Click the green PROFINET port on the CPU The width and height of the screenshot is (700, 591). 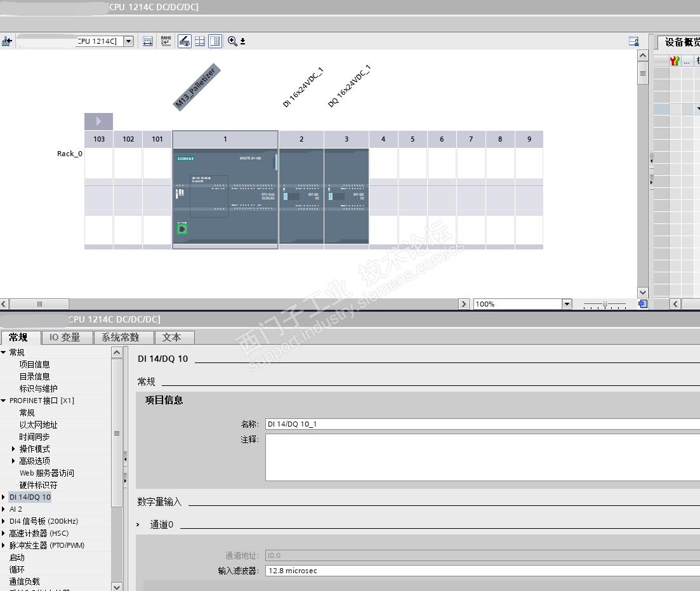[x=182, y=229]
